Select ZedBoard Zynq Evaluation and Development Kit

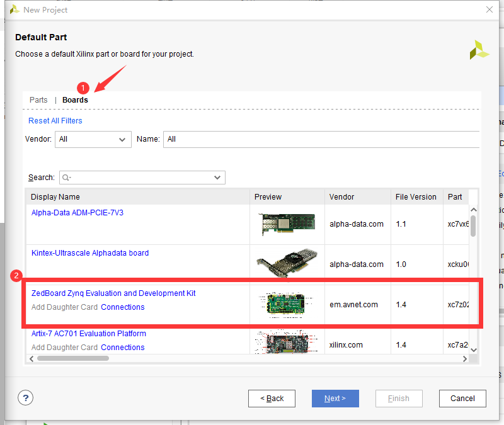tap(113, 293)
